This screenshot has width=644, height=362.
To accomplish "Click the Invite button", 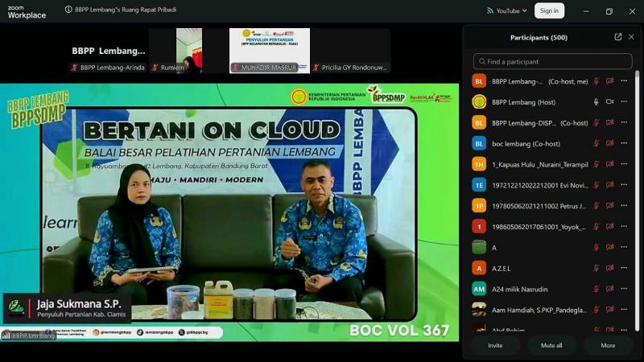I will pos(495,346).
